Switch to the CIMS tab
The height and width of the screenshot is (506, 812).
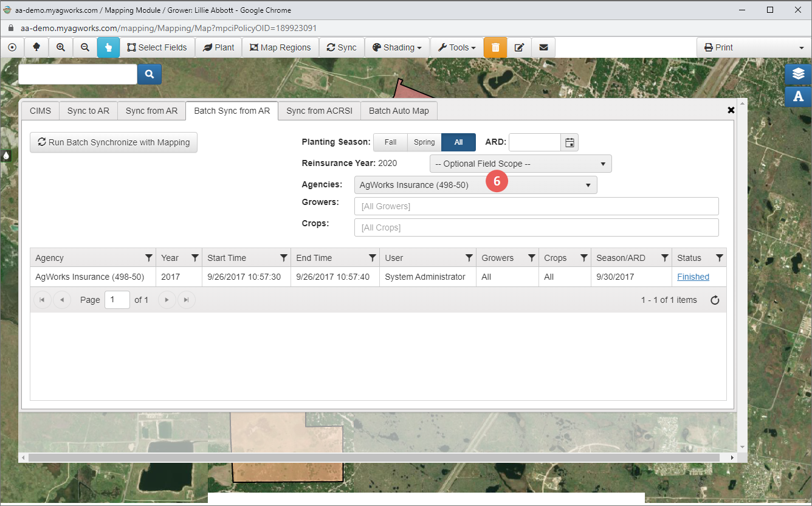[40, 111]
